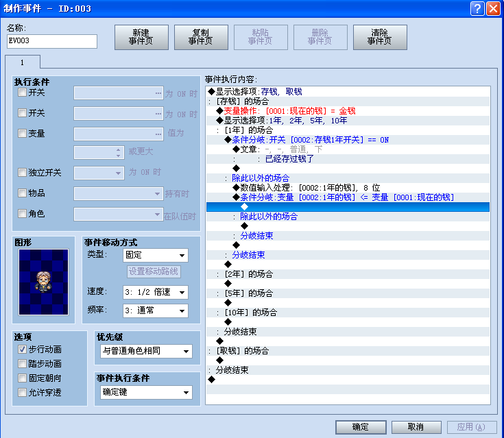The height and width of the screenshot is (438, 504).
Task: Click the 确定 button
Action: pyautogui.click(x=361, y=427)
